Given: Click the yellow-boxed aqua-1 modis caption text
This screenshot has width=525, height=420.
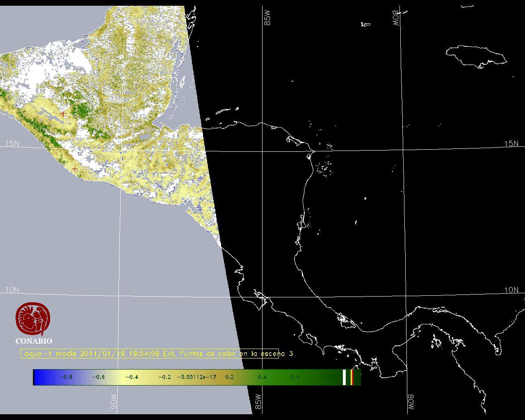Looking at the screenshot, I should point(150,354).
